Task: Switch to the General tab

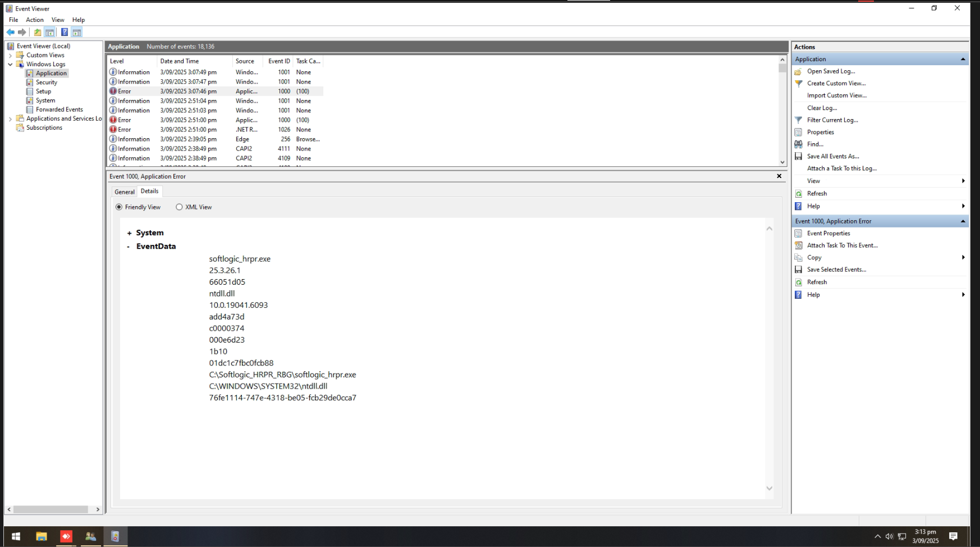Action: (x=124, y=192)
